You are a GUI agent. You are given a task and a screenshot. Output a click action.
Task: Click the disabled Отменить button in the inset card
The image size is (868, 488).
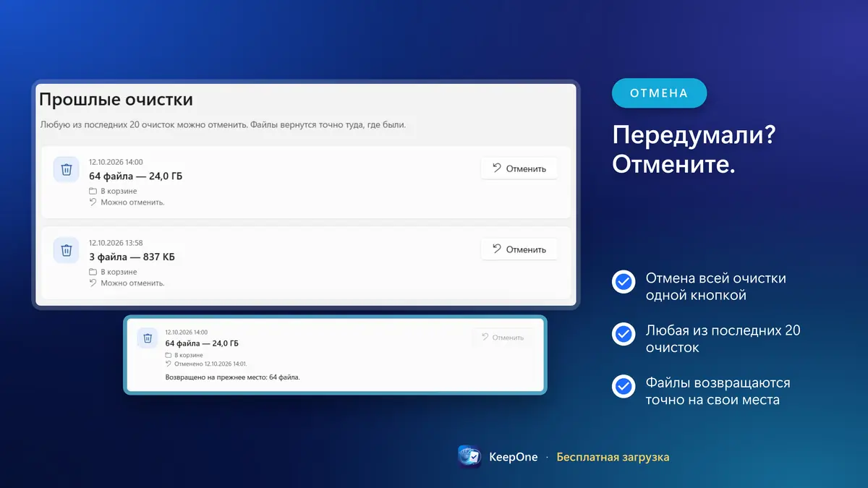503,338
